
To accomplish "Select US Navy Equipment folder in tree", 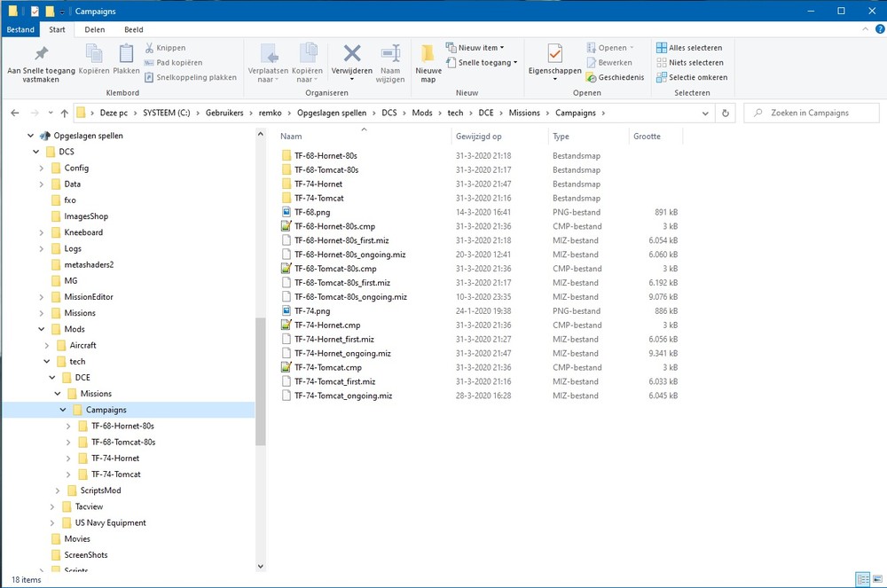I will pyautogui.click(x=104, y=523).
